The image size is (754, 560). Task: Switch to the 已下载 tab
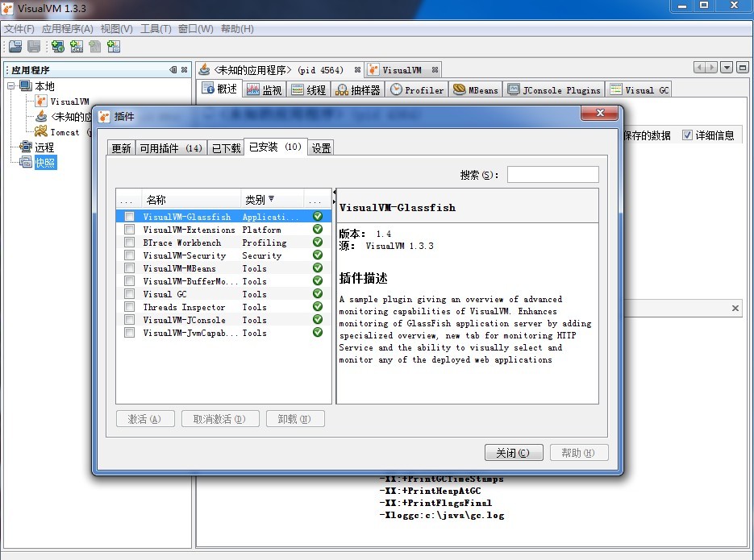point(226,148)
